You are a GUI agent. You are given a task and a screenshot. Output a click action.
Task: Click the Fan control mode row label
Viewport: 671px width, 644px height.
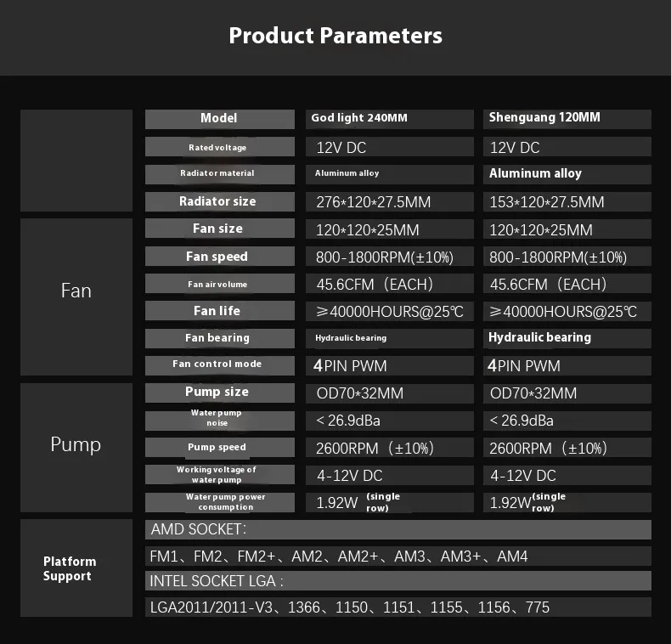coord(217,364)
